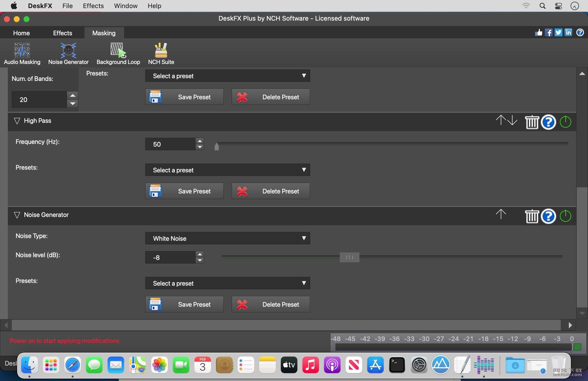
Task: Open the File menu
Action: pyautogui.click(x=67, y=6)
